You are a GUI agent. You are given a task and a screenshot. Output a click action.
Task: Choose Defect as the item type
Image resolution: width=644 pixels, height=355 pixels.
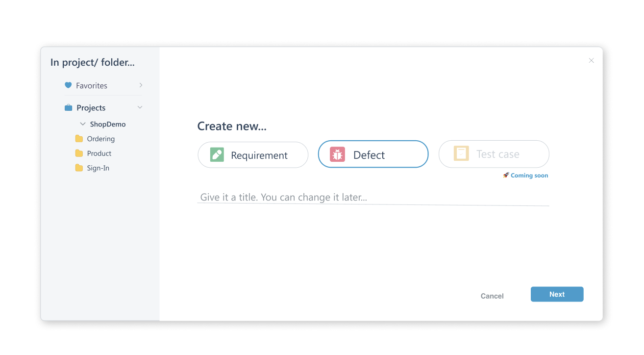pos(373,154)
